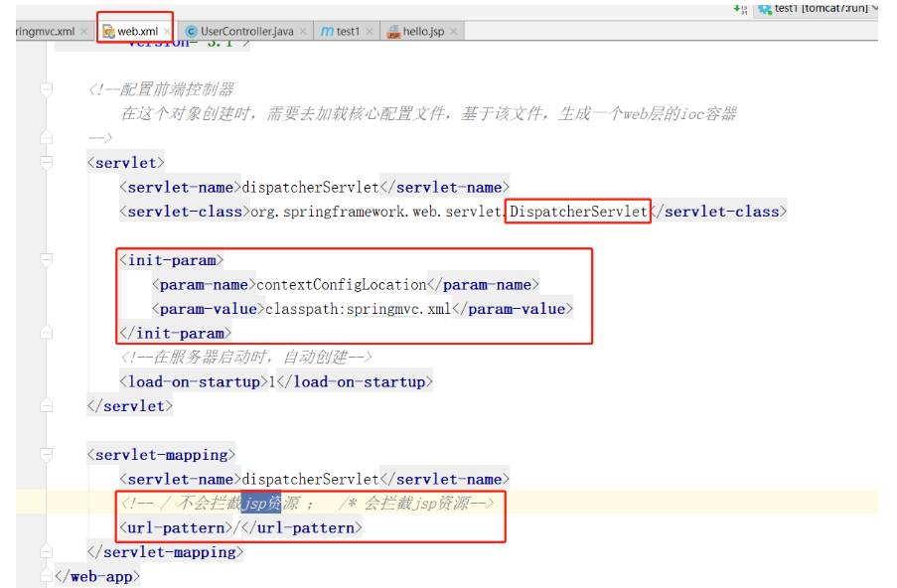The image size is (897, 588).
Task: Click the Maven 'm' icon on test1 tab
Action: tap(327, 32)
